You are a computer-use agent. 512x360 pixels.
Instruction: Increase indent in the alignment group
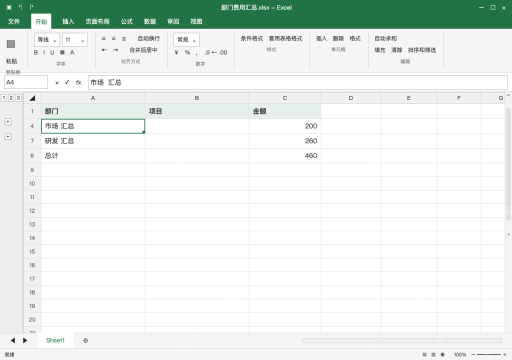pyautogui.click(x=115, y=50)
